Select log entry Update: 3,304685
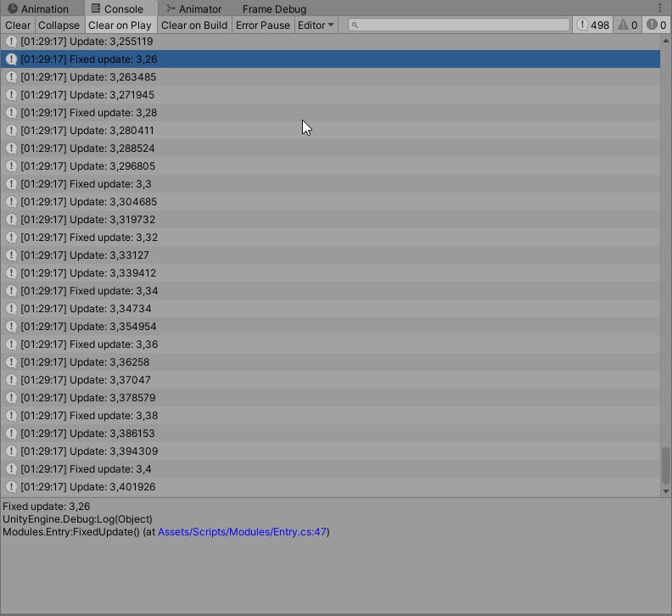 tap(330, 201)
